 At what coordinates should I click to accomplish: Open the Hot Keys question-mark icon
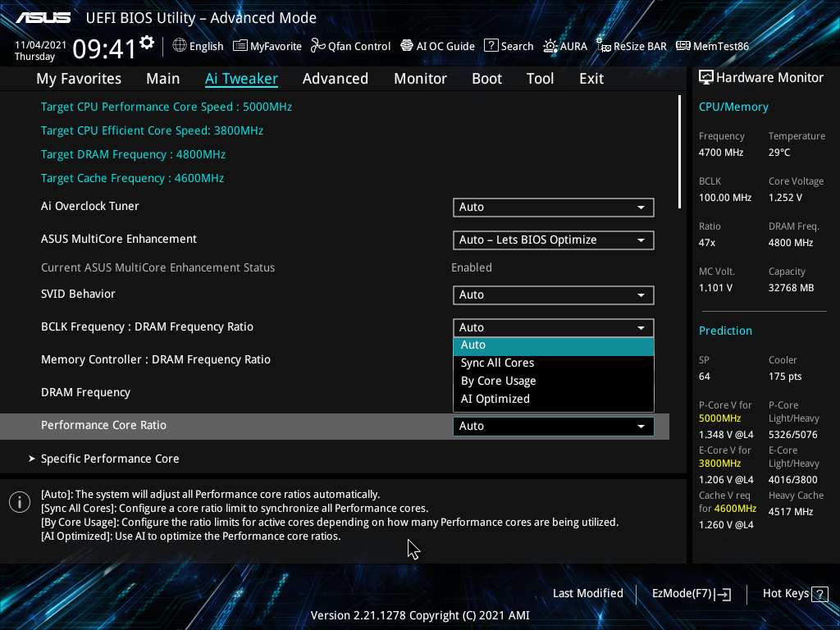click(819, 594)
